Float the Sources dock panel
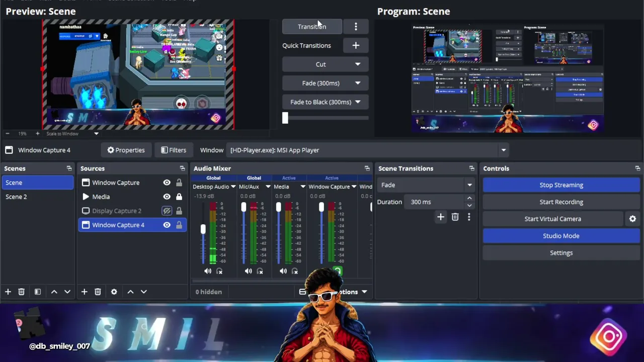 pos(182,168)
